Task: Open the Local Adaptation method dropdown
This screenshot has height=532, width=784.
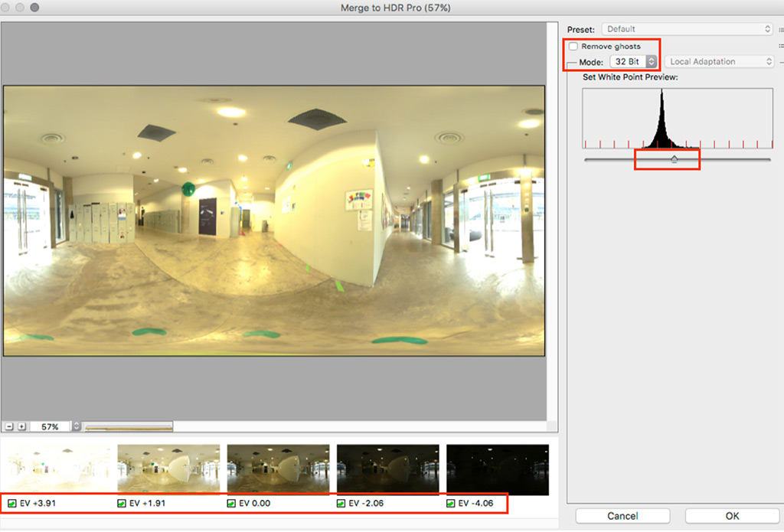Action: [718, 61]
